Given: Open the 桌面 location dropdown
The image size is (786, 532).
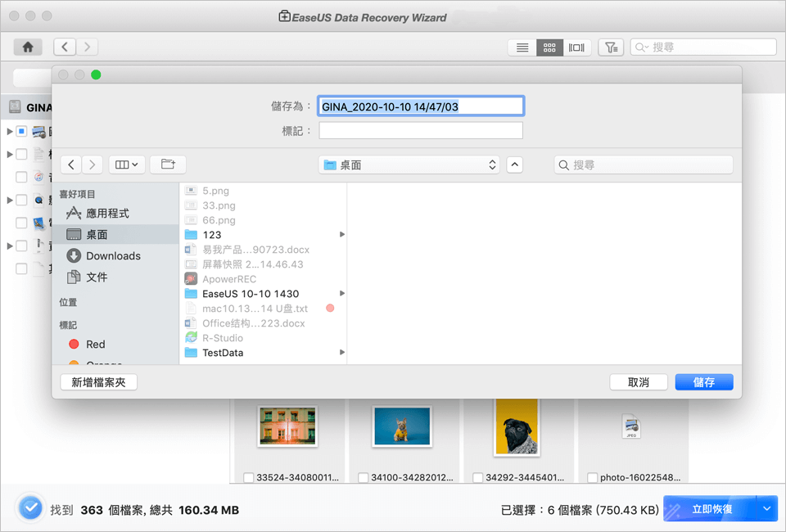Looking at the screenshot, I should click(x=409, y=164).
